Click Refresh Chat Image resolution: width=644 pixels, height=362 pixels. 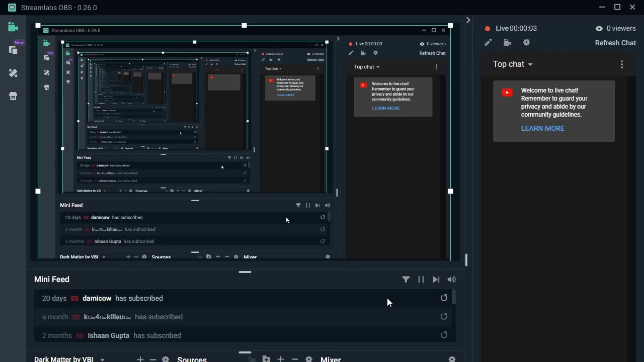pyautogui.click(x=615, y=43)
